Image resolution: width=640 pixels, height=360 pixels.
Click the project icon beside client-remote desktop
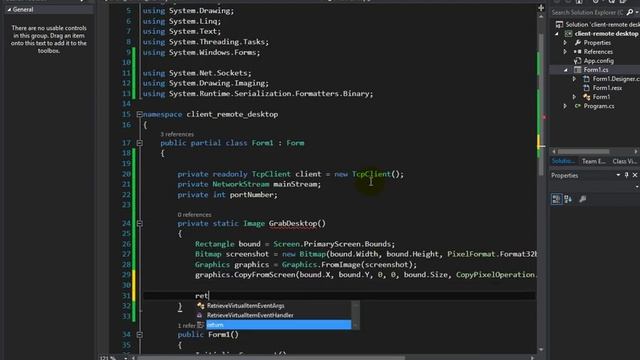pos(568,33)
